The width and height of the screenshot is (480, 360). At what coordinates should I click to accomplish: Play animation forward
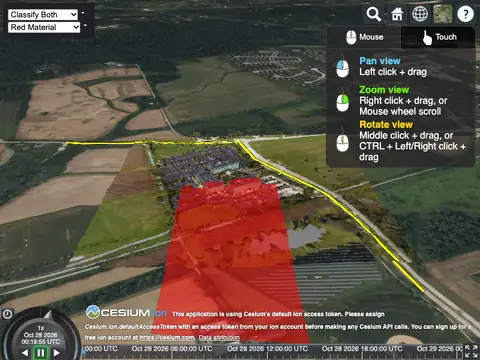tap(57, 352)
